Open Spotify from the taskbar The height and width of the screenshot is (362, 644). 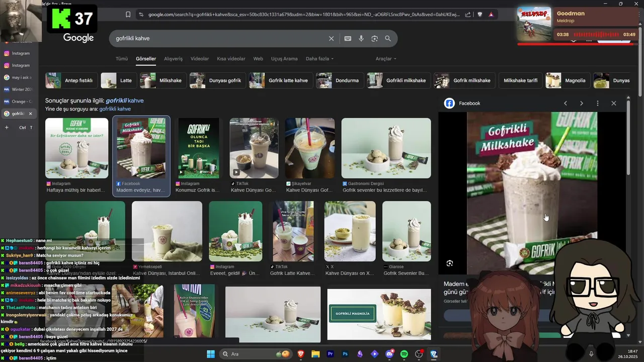(404, 354)
